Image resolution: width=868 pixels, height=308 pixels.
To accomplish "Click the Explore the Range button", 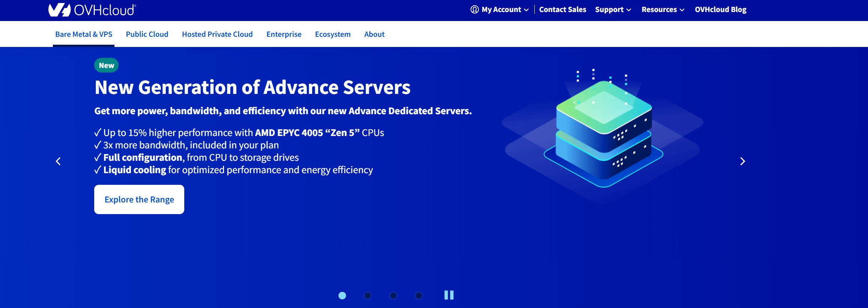I will (x=139, y=199).
